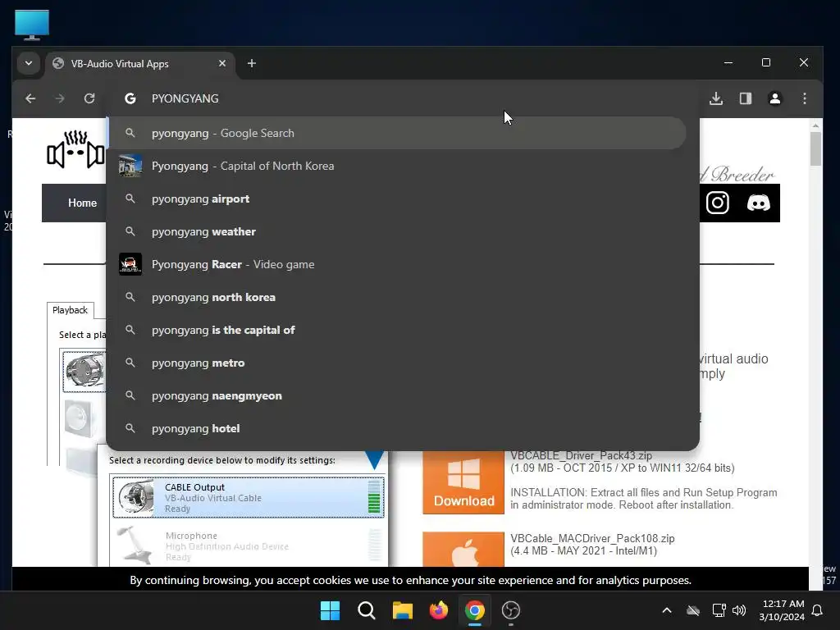Open the Chrome three-dot menu
This screenshot has width=840, height=630.
[805, 98]
